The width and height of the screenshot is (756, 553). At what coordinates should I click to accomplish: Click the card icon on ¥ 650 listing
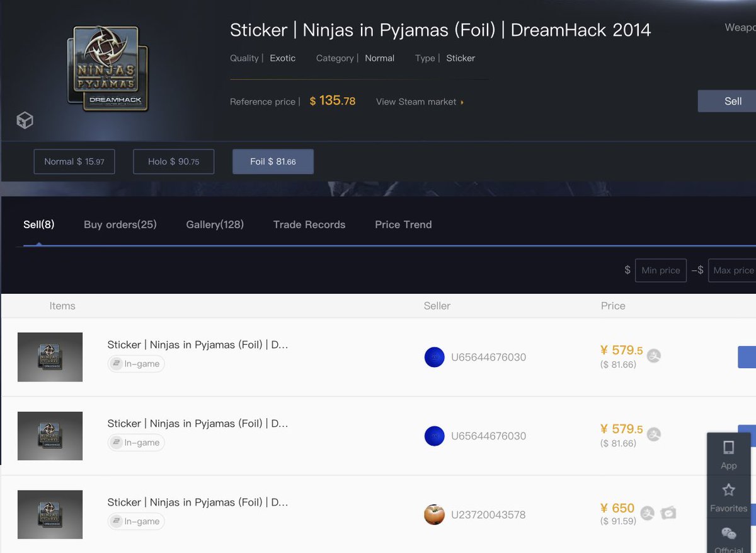[668, 513]
